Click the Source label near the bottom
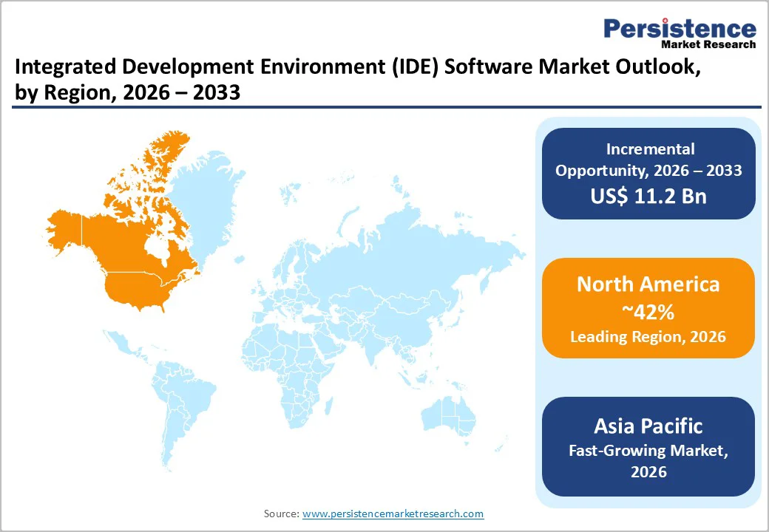 pyautogui.click(x=281, y=513)
